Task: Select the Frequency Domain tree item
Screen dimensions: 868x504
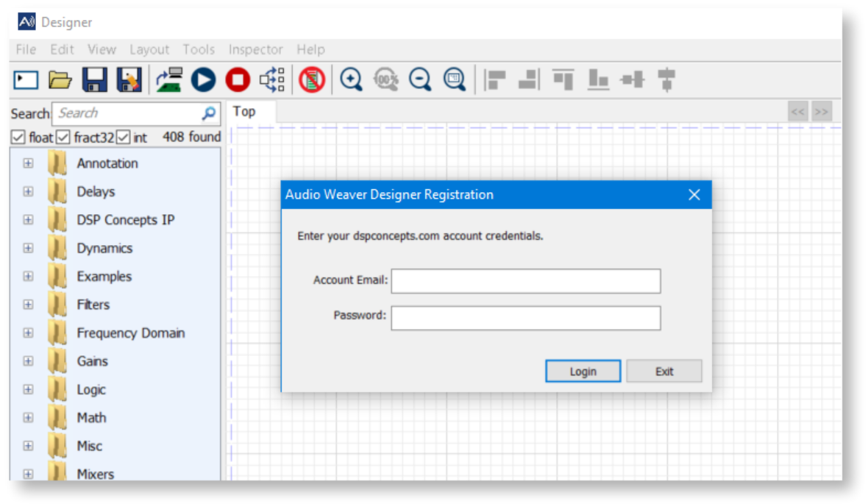Action: coord(131,333)
